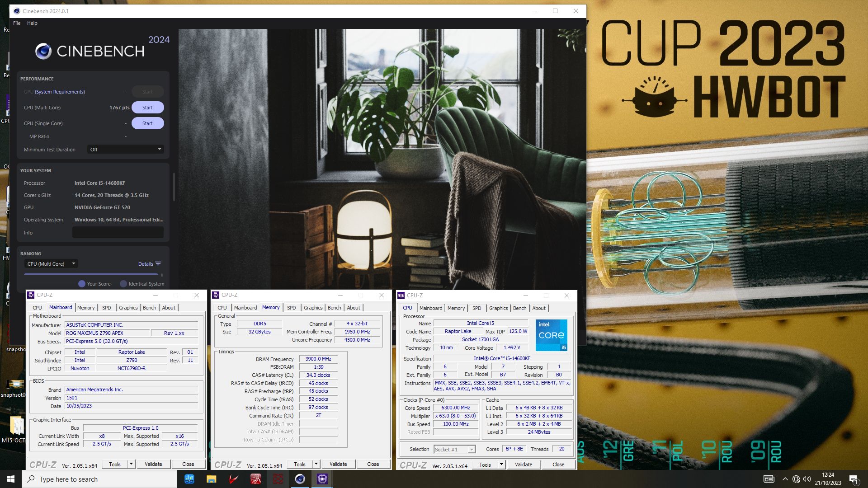Expand Tools dropdown arrow in right CPU-Z window
Viewport: 868px width, 488px height.
(x=501, y=465)
